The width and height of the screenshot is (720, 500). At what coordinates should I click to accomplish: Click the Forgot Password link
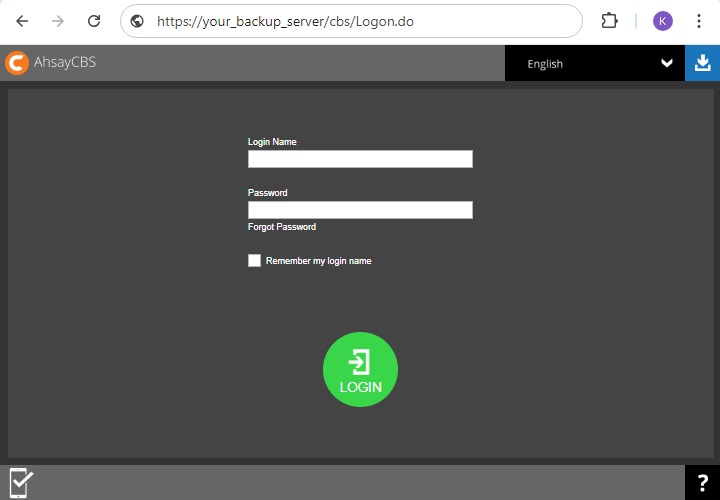(282, 227)
